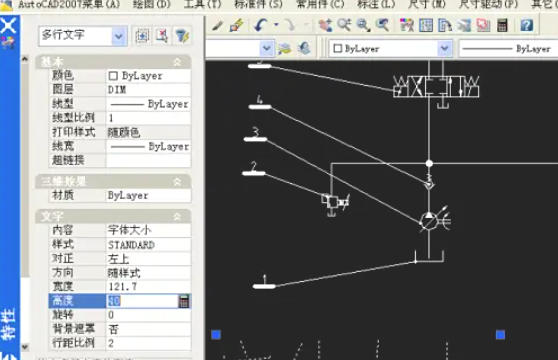Open the 标准件(S) menu
The height and width of the screenshot is (360, 558).
(x=259, y=4)
